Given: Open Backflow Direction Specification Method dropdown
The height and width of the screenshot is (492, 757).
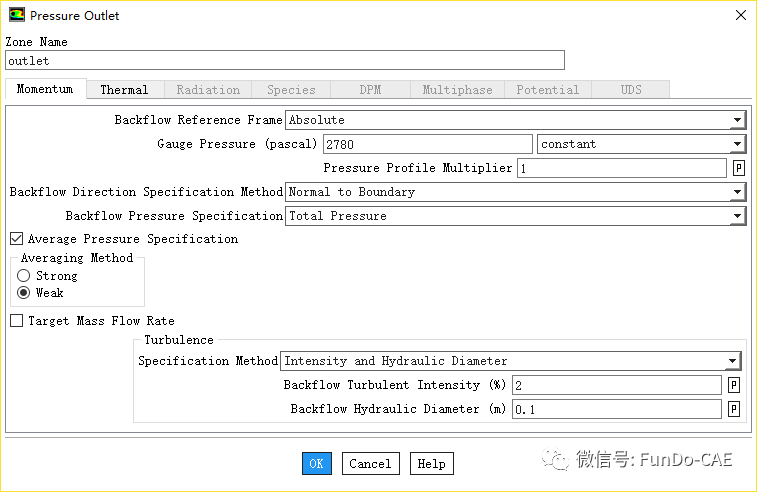Looking at the screenshot, I should (737, 192).
